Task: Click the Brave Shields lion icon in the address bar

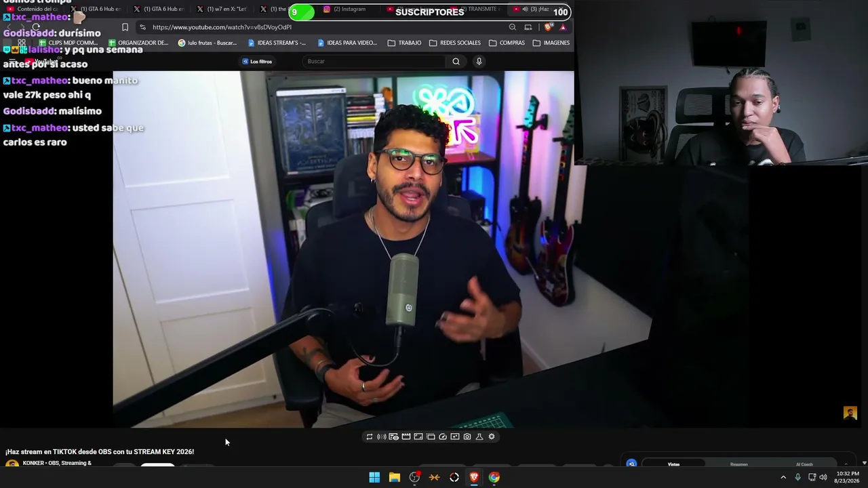Action: (x=548, y=27)
